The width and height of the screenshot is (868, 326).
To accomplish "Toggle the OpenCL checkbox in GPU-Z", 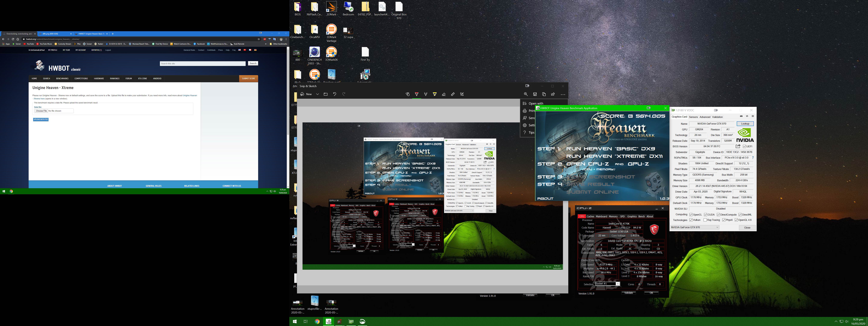I will coord(691,215).
